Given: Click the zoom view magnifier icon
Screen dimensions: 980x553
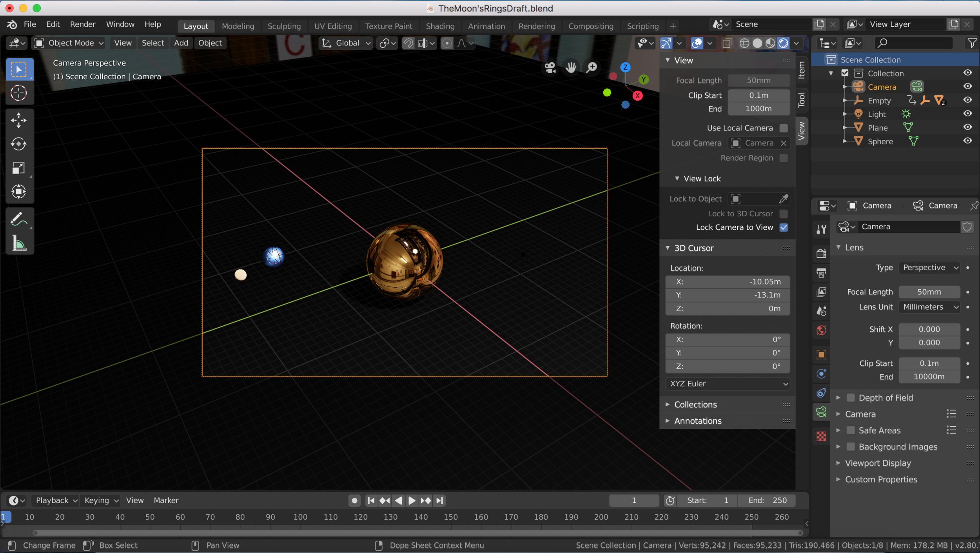Looking at the screenshot, I should pyautogui.click(x=592, y=67).
